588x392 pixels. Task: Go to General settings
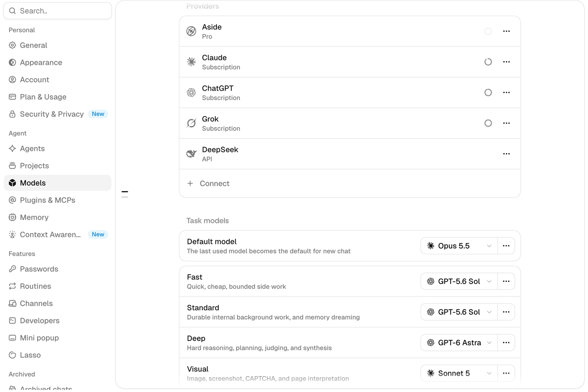coord(57,45)
